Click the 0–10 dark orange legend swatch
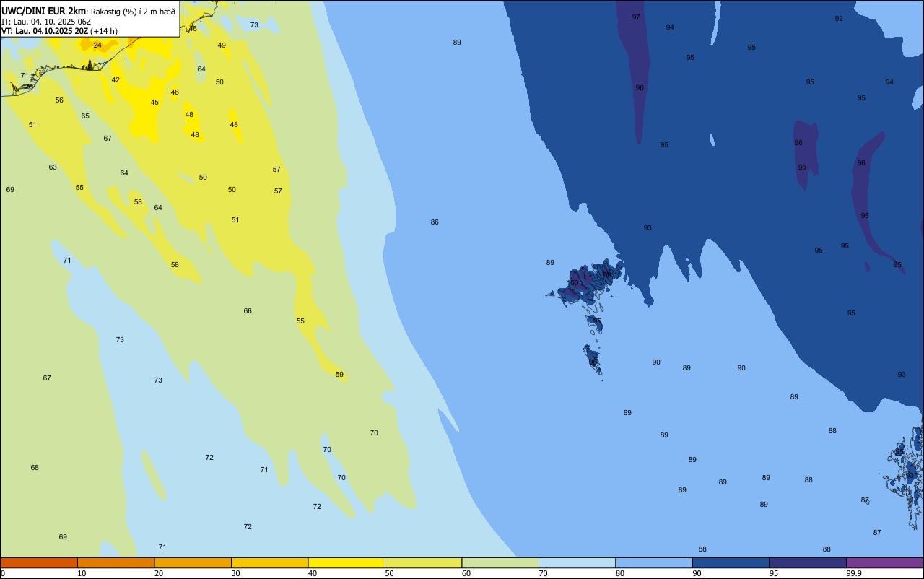 click(x=39, y=562)
